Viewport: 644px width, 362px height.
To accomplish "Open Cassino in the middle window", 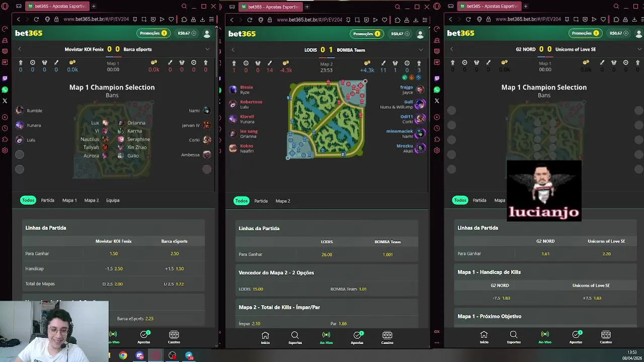I will pyautogui.click(x=387, y=338).
